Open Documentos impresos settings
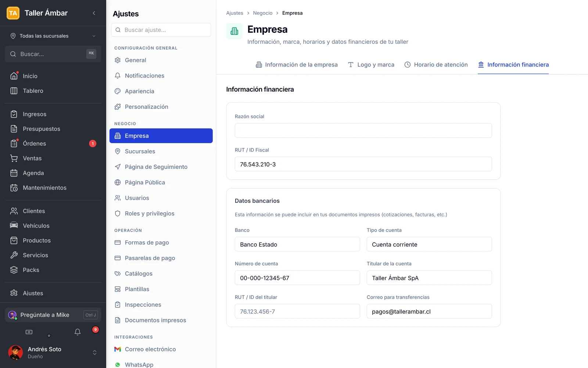The image size is (588, 368). tap(161, 320)
